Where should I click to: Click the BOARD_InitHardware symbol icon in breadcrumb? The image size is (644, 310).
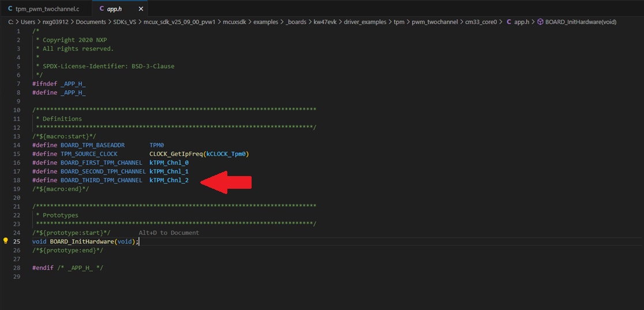point(540,22)
